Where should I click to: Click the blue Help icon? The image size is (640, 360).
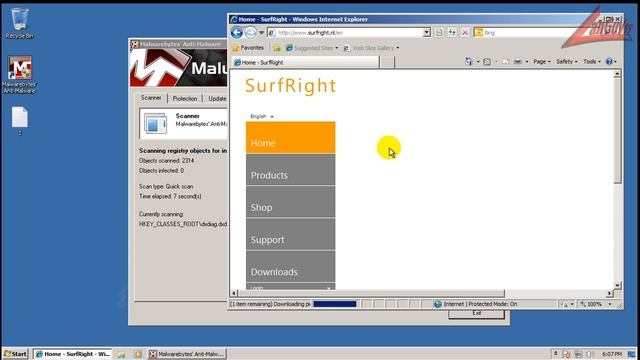tap(609, 62)
